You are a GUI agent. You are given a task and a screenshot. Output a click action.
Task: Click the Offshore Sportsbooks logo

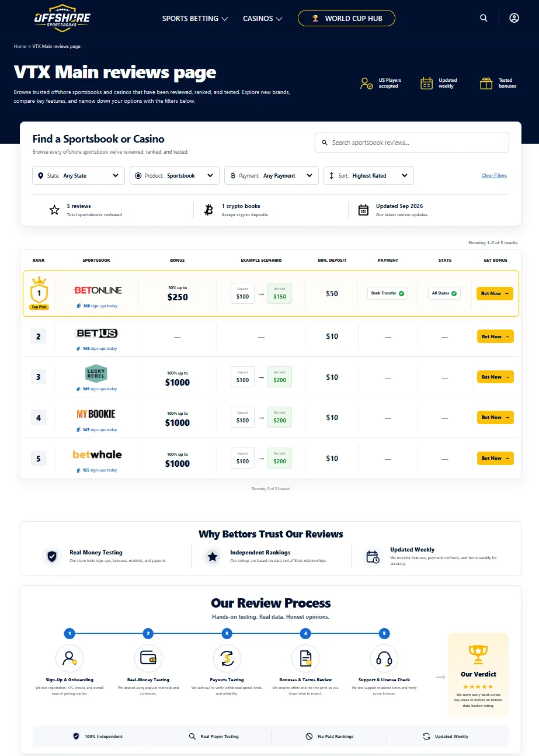(x=62, y=18)
